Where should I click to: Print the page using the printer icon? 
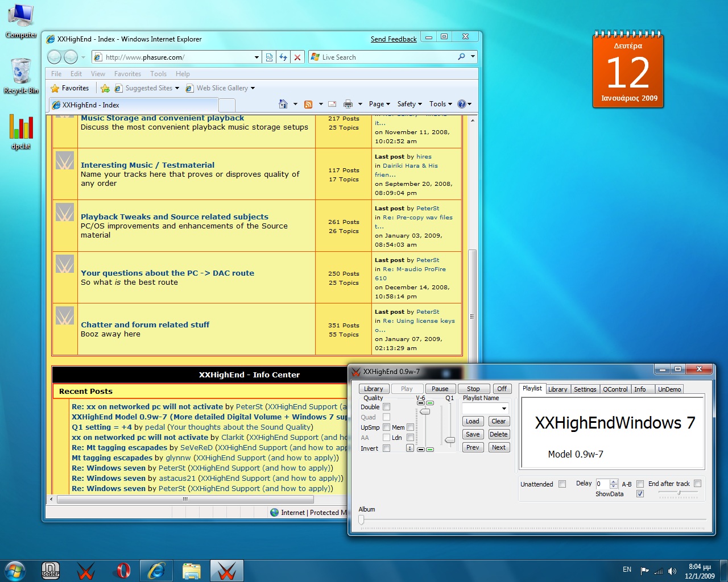point(348,104)
